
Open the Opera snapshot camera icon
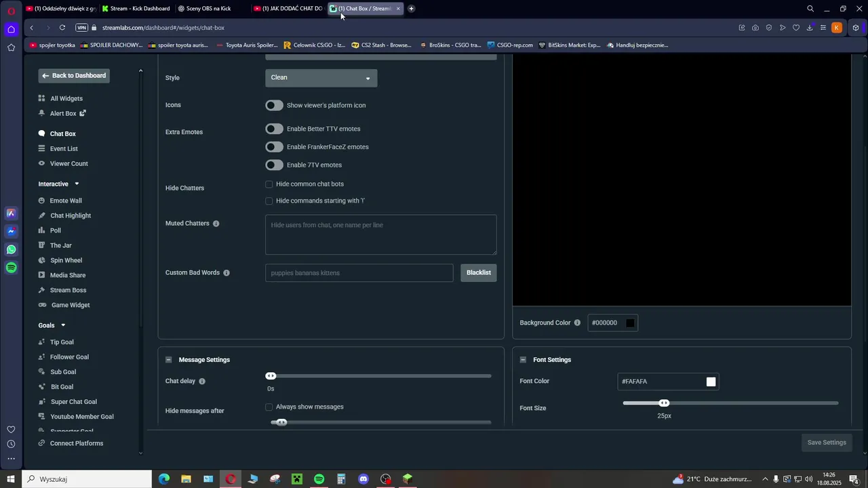[x=755, y=28]
